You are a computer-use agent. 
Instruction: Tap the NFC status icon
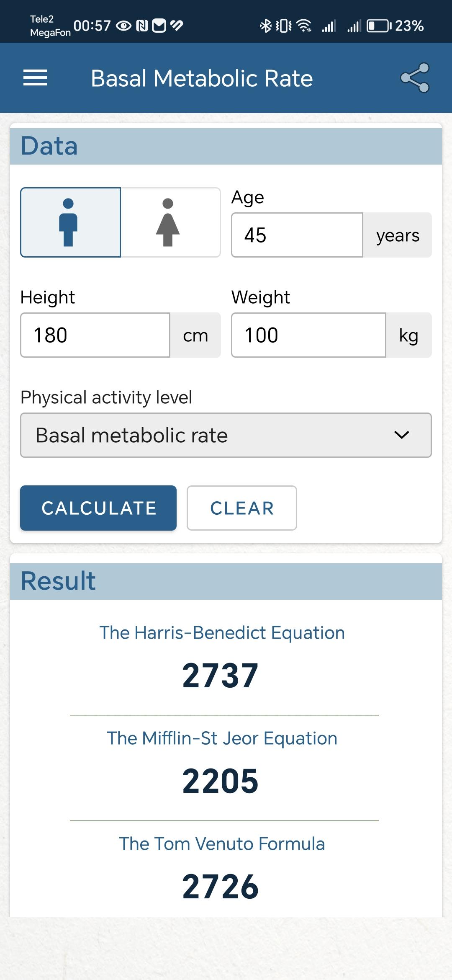point(142,26)
